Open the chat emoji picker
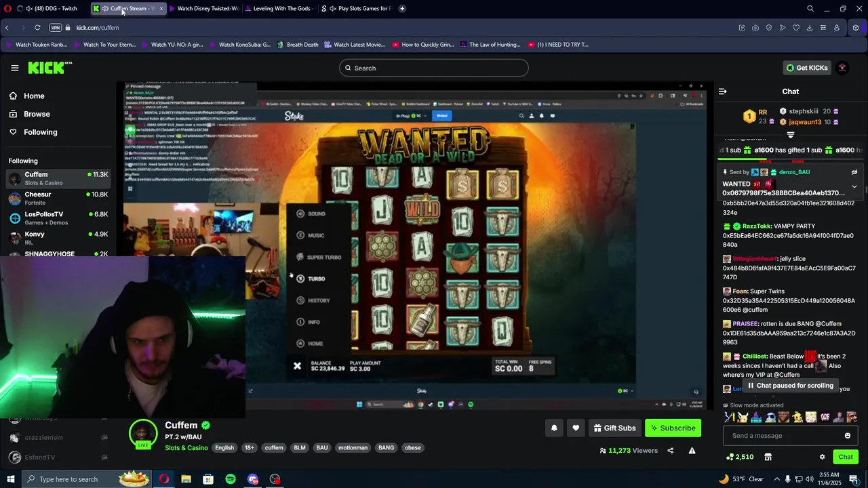868x488 pixels. 847,436
